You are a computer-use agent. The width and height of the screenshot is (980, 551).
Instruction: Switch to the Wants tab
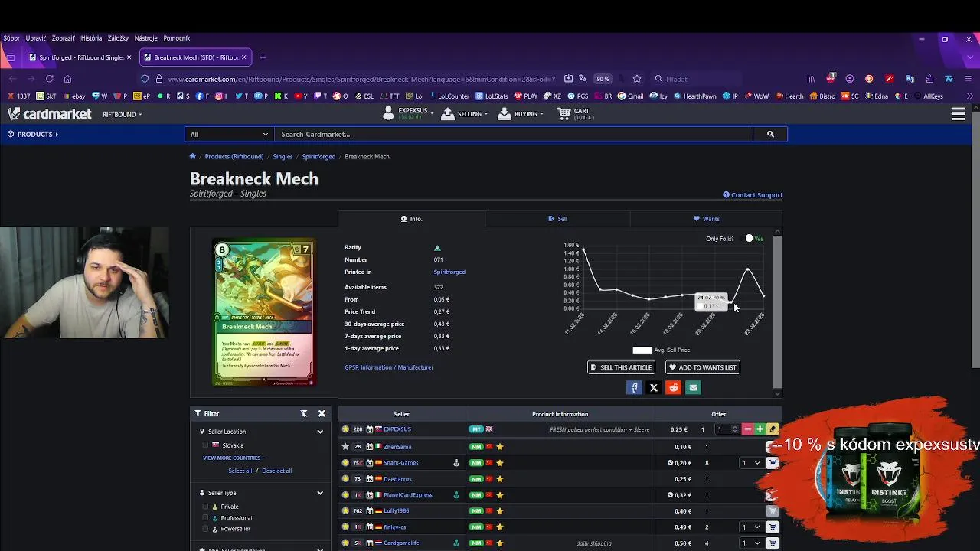[x=706, y=219]
